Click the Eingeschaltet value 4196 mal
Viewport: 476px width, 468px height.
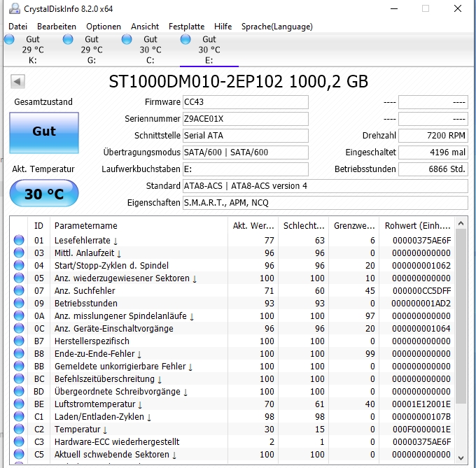point(433,153)
